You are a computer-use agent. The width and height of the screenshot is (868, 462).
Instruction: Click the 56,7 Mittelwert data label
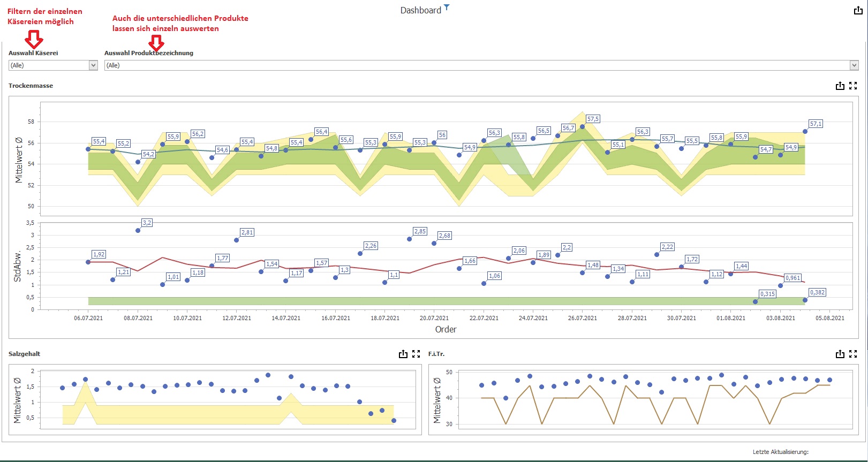click(x=568, y=128)
